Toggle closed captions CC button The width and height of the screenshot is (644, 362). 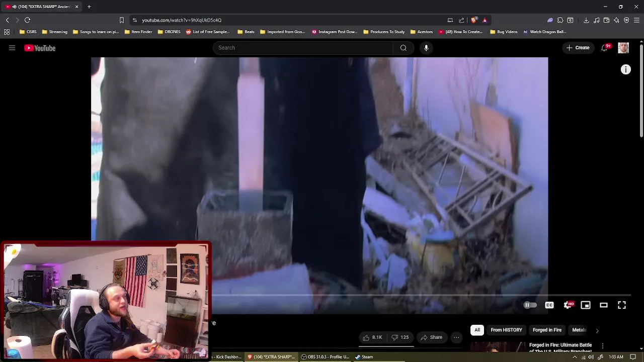[549, 305]
